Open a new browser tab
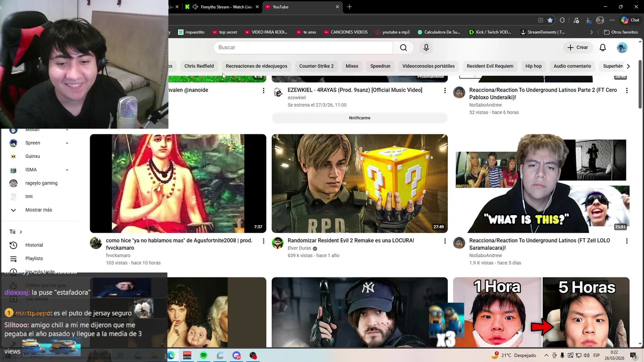Viewport: 644px width, 362px height. (349, 7)
